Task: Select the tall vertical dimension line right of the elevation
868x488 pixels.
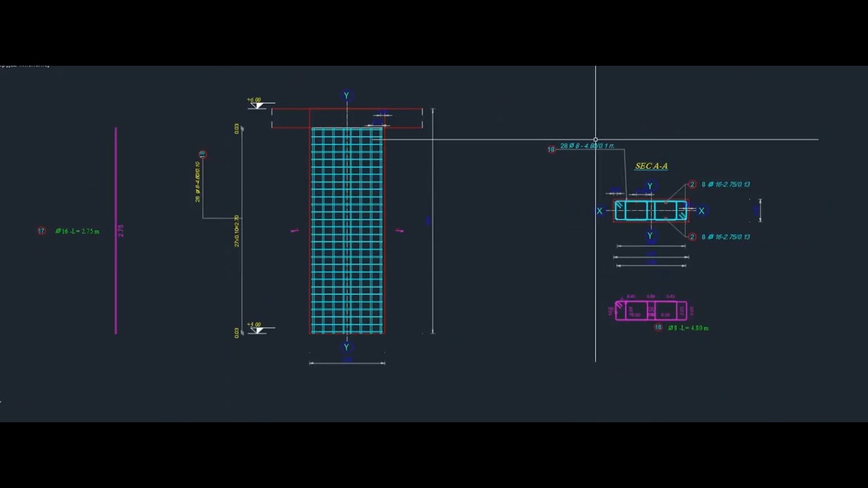Action: pyautogui.click(x=433, y=220)
